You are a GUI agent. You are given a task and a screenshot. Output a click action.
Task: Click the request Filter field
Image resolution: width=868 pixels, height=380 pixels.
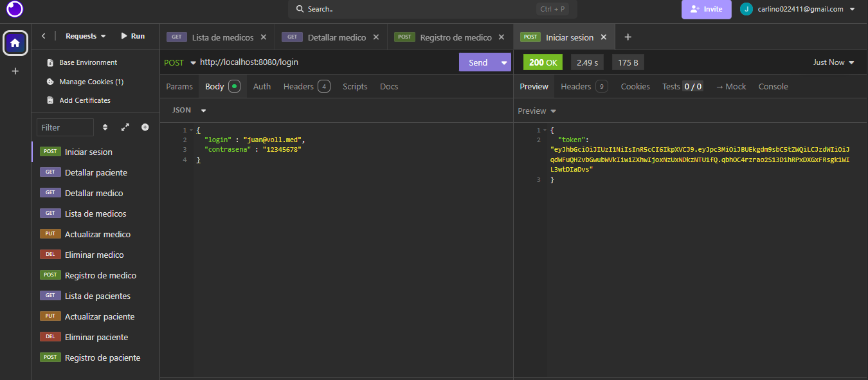pos(65,127)
